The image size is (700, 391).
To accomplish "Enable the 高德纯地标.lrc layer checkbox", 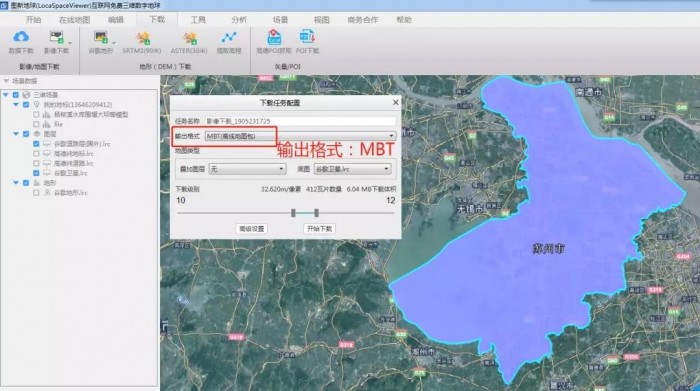I will pyautogui.click(x=36, y=153).
